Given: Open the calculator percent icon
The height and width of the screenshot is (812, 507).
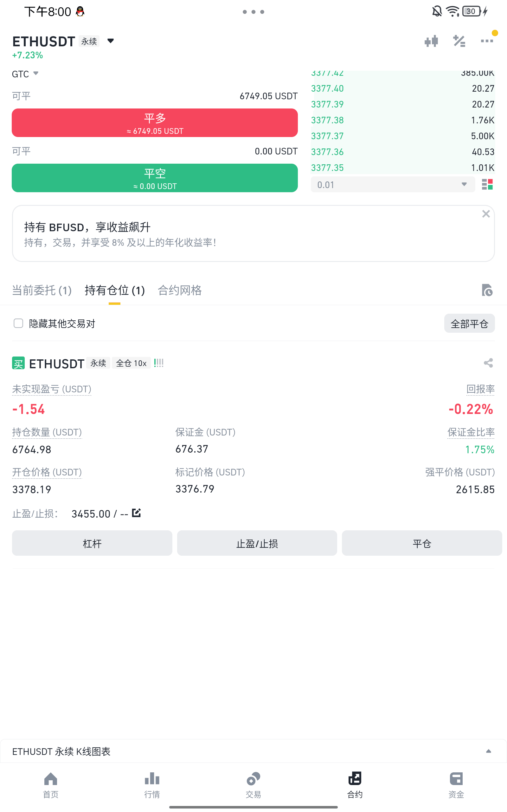Looking at the screenshot, I should coord(459,41).
